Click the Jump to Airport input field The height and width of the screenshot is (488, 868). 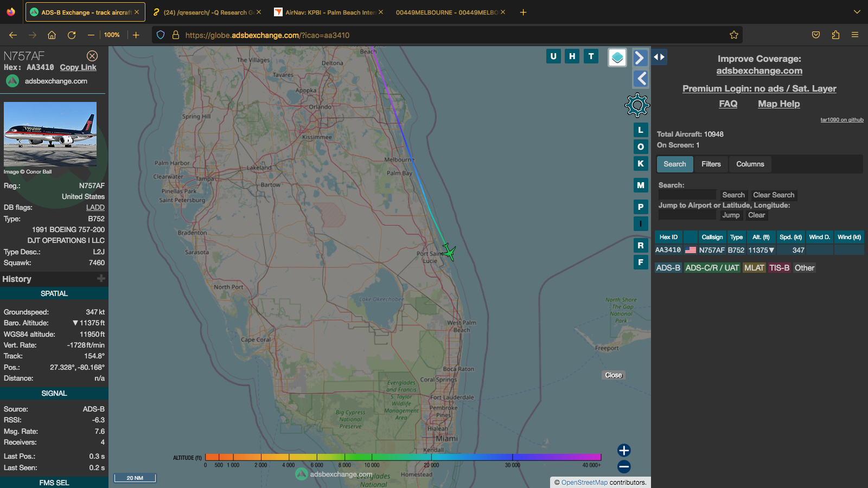click(x=687, y=215)
